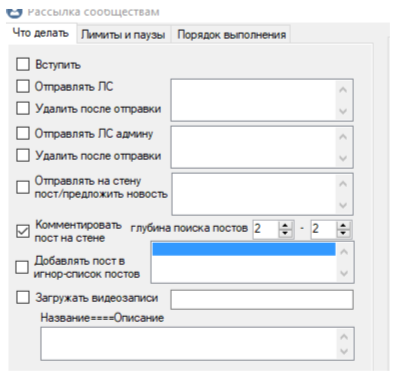This screenshot has height=383, width=395.
Task: Click the app icon beside Рассылка сообществам
Action: click(x=14, y=12)
